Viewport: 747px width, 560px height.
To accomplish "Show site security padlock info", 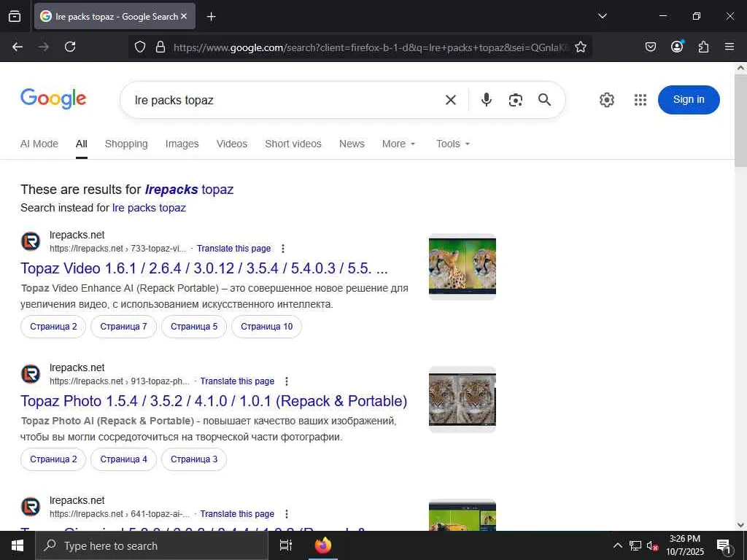I will coord(160,47).
